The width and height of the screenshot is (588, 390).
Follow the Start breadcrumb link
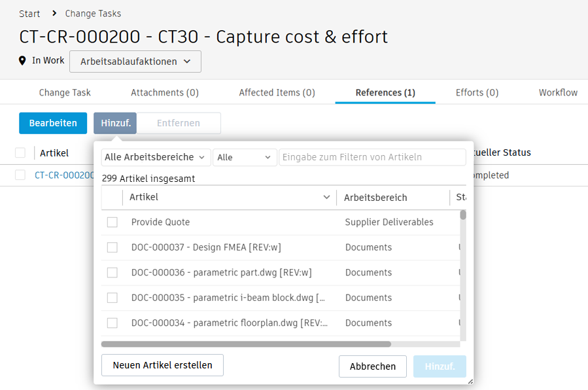(29, 14)
